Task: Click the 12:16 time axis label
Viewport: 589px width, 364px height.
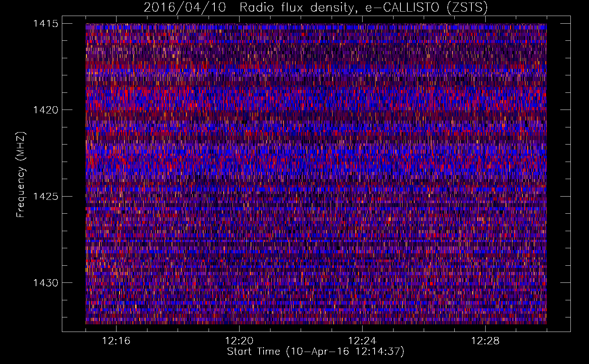Action: pos(116,341)
